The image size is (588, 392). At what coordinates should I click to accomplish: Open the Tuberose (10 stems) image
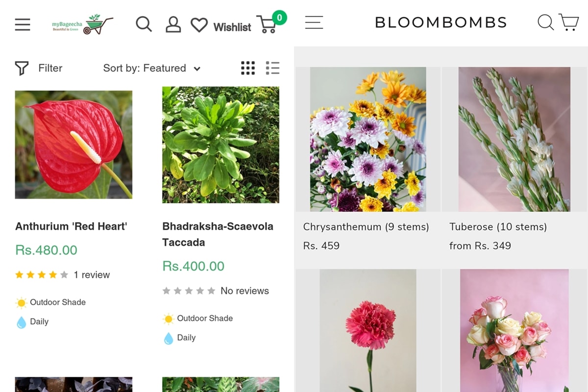coord(514,139)
